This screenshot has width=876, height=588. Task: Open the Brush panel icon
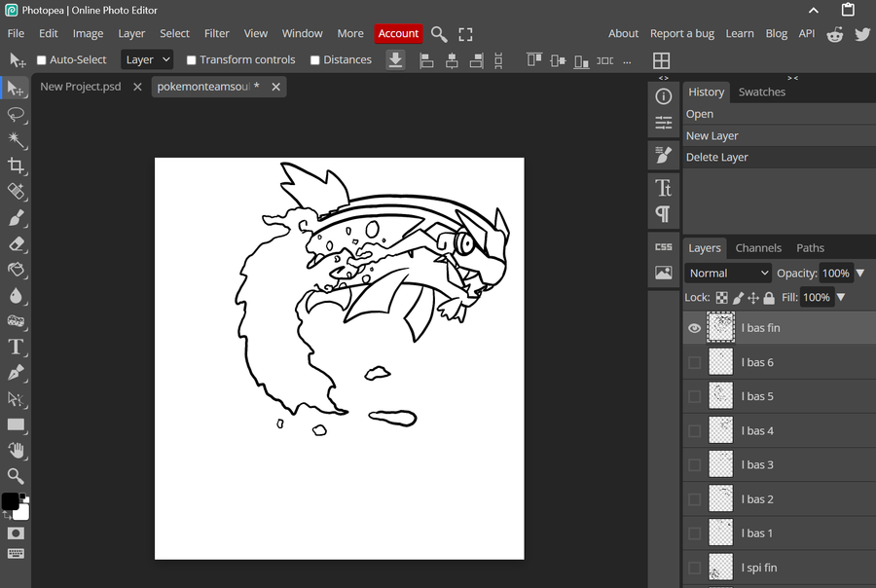[x=663, y=155]
